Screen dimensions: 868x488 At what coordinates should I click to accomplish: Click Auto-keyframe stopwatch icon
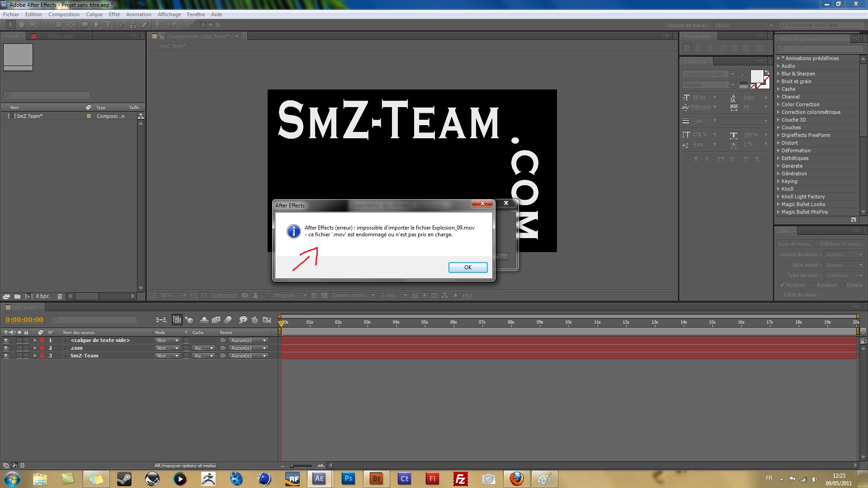click(x=255, y=319)
